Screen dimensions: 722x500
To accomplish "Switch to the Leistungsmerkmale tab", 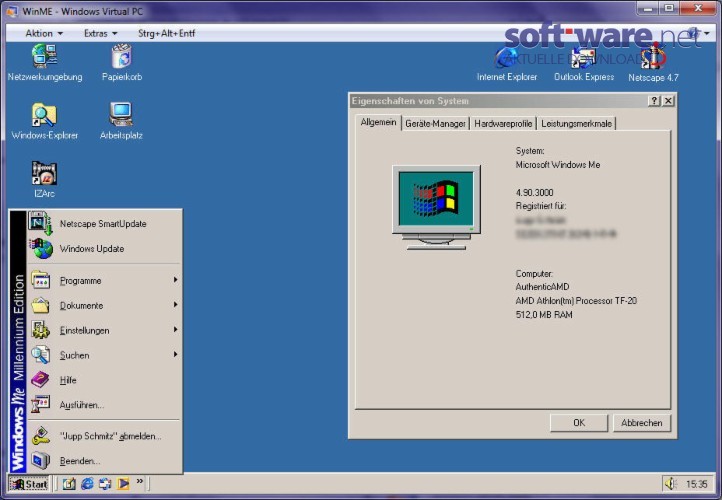I will pyautogui.click(x=576, y=123).
